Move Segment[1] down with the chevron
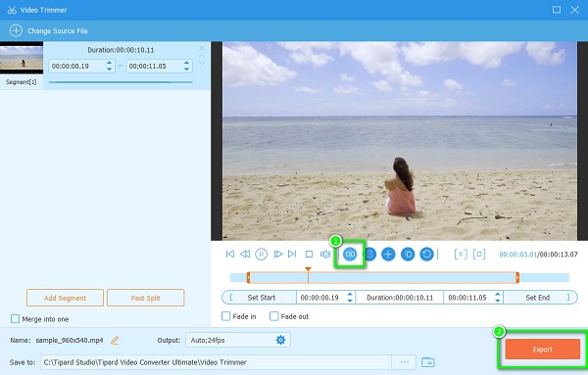The height and width of the screenshot is (375, 588). click(x=202, y=63)
